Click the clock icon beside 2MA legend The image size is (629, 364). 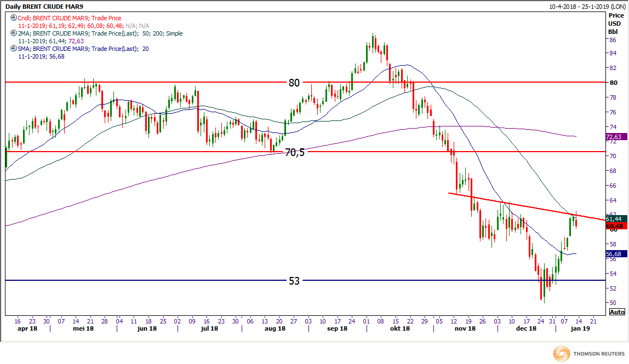pos(14,33)
